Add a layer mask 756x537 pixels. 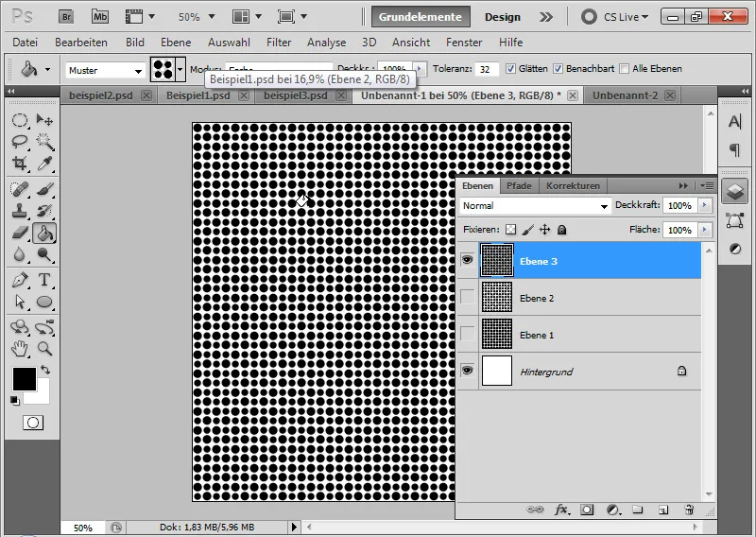[x=587, y=510]
